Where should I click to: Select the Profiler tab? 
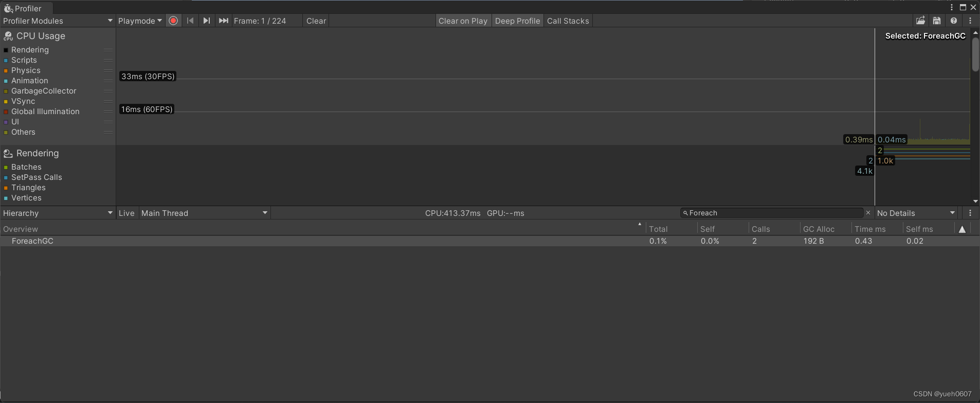(26, 8)
